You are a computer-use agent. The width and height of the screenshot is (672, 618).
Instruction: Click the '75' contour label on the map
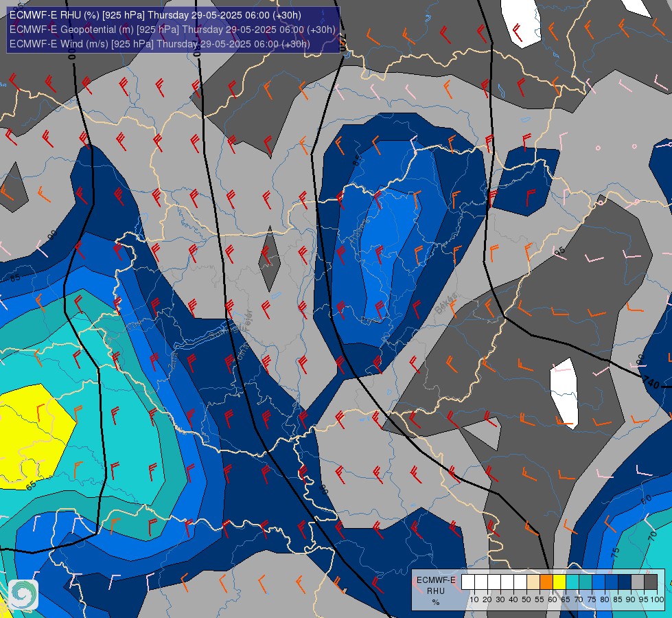click(x=615, y=552)
